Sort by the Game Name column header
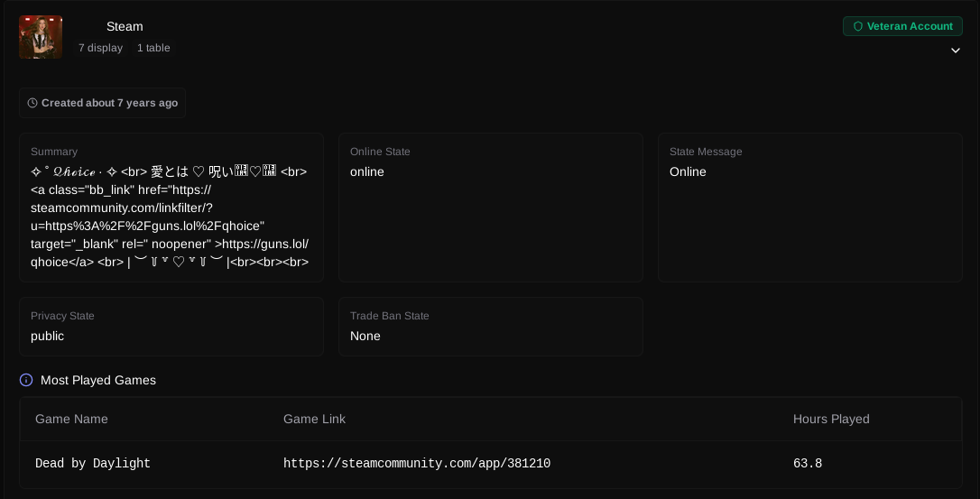Viewport: 980px width, 499px height. [x=71, y=419]
